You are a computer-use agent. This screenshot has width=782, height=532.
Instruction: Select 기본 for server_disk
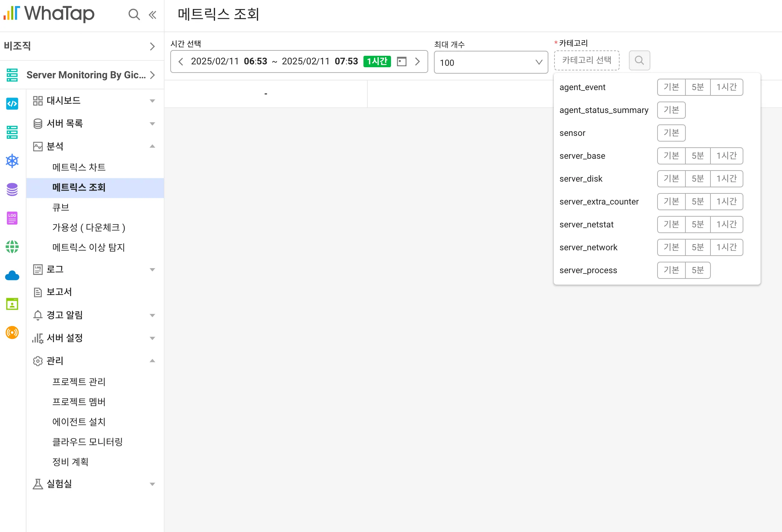pos(671,179)
